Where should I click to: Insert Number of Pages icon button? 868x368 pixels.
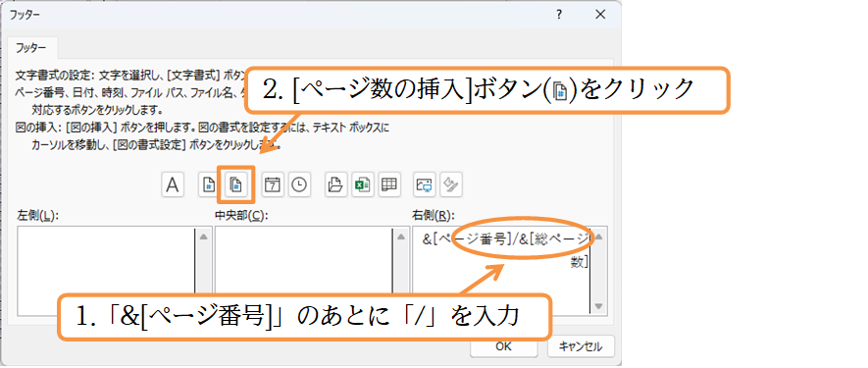(236, 184)
